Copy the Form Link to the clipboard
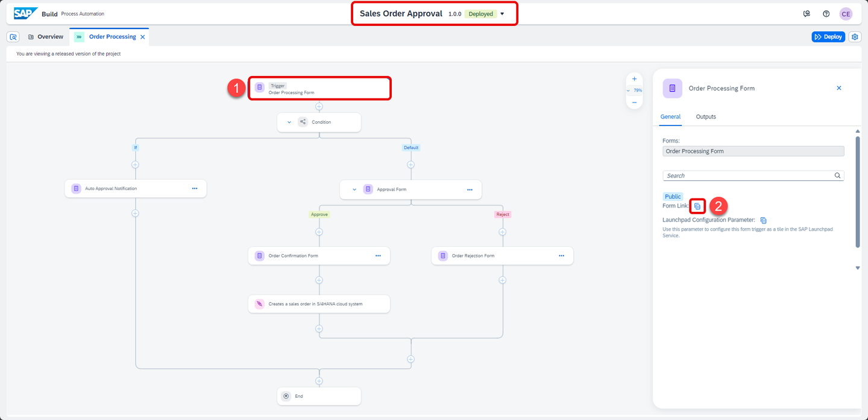This screenshot has height=420, width=868. point(697,206)
